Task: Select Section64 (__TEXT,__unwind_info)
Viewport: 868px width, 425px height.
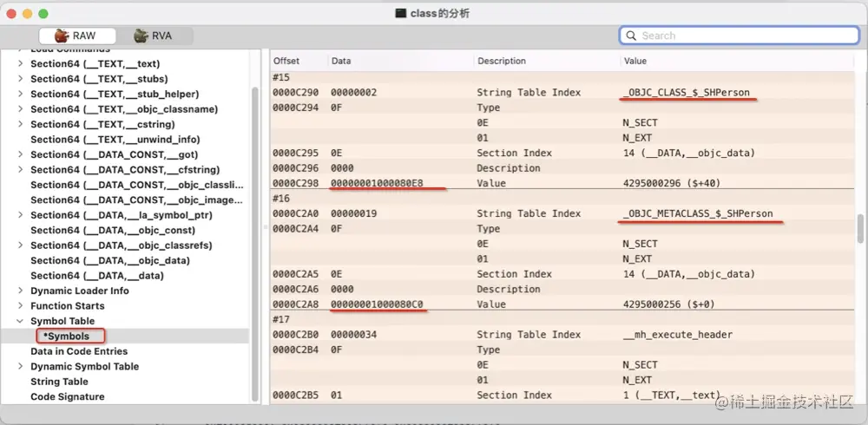Action: click(115, 140)
